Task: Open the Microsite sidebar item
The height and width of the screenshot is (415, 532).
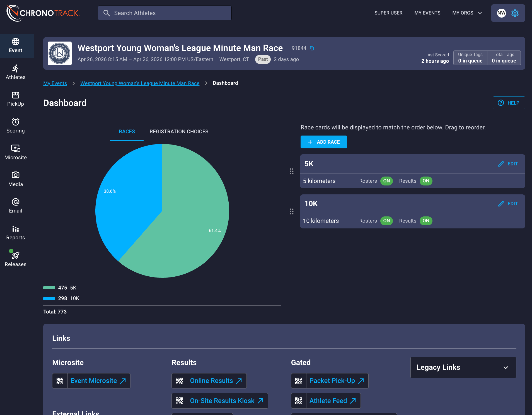Action: click(16, 153)
